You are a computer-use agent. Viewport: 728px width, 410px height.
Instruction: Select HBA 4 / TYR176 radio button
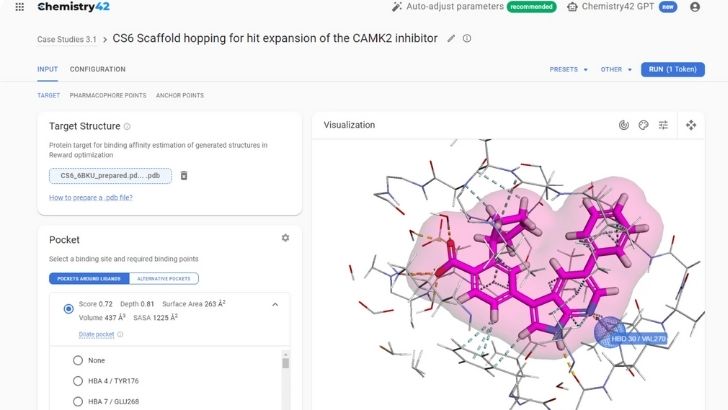tap(78, 381)
